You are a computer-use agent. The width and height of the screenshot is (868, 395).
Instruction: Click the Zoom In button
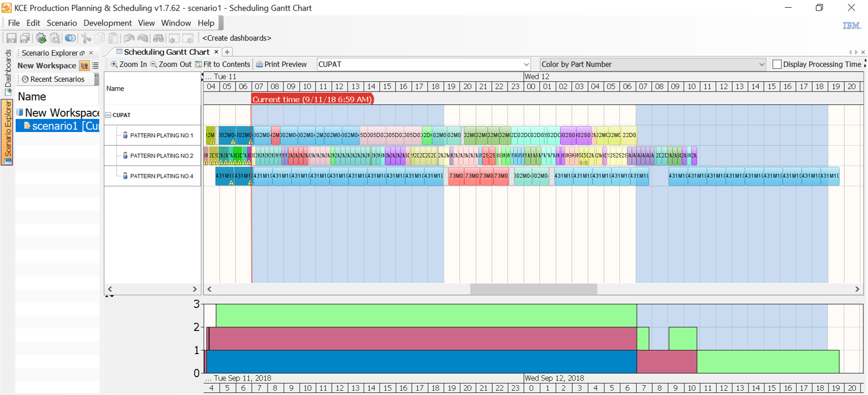tap(129, 64)
